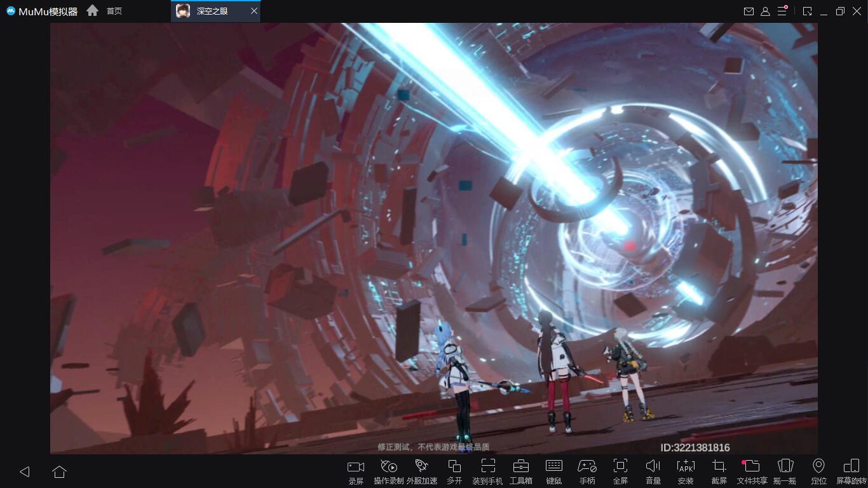Open 外服加速 accelerator
868x488 pixels.
pos(422,471)
